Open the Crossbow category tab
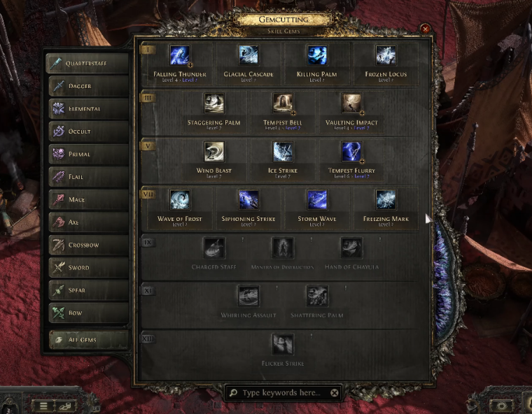 [89, 245]
